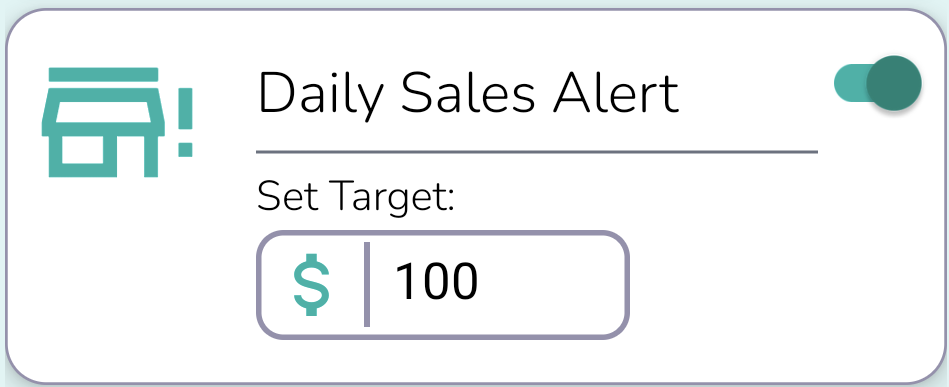Click the word Sales in the heading
Screen dimensions: 949x387
(468, 92)
